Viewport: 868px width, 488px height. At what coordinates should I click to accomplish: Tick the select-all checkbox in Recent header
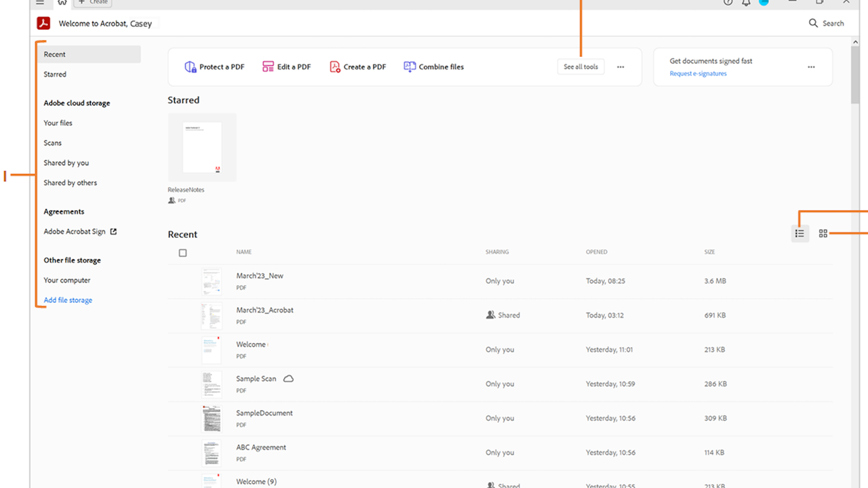point(182,253)
